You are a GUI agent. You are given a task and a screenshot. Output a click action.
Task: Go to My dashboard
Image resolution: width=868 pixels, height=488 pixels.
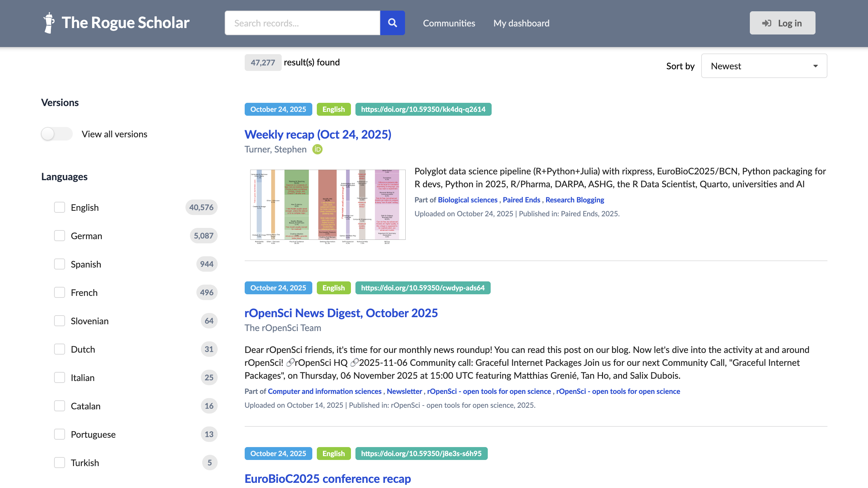tap(521, 23)
